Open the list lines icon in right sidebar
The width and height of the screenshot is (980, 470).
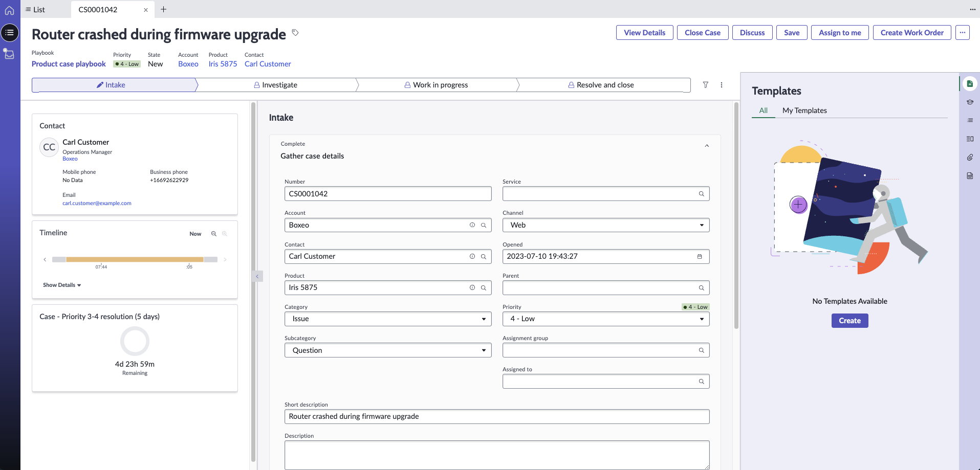point(970,121)
